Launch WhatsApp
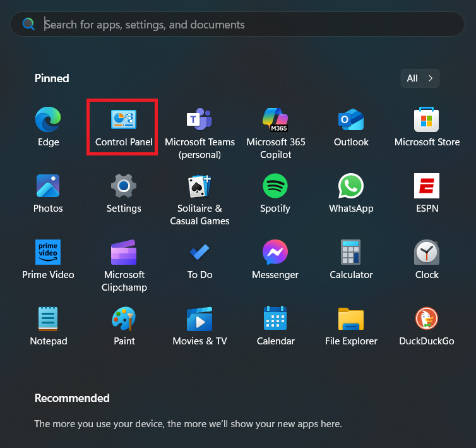The width and height of the screenshot is (476, 448). [351, 193]
